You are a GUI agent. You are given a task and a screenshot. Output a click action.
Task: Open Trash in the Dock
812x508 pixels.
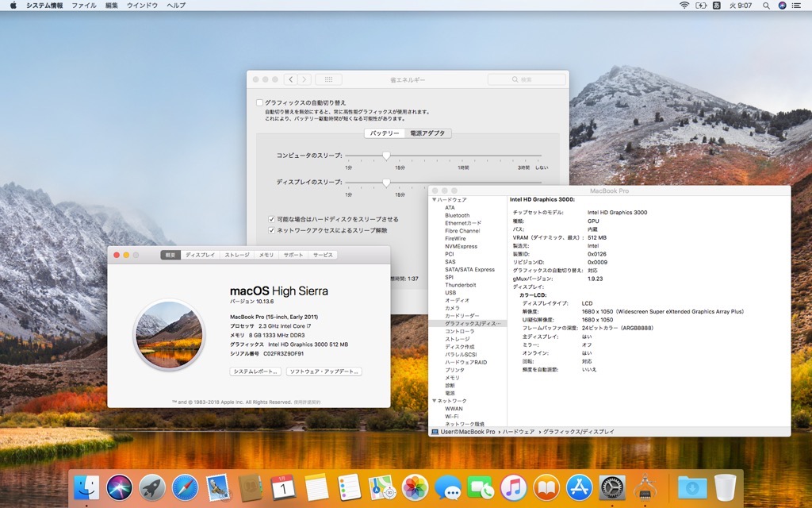tap(725, 487)
